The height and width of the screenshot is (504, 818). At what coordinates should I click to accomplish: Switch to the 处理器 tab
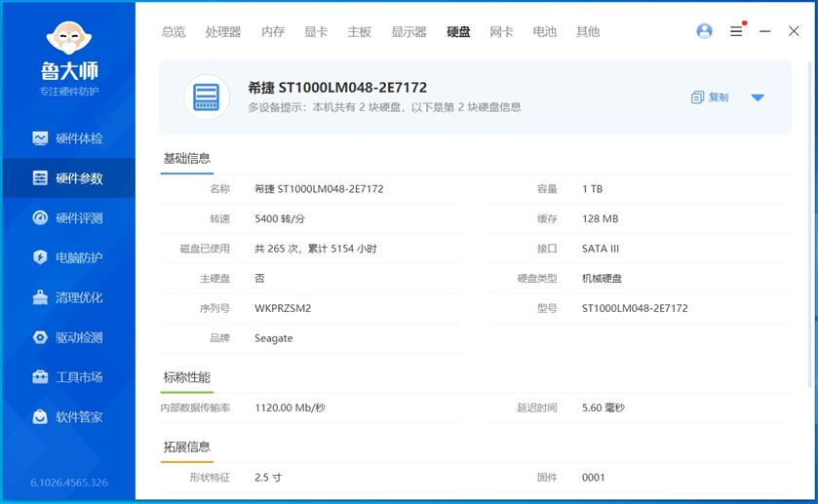coord(223,32)
